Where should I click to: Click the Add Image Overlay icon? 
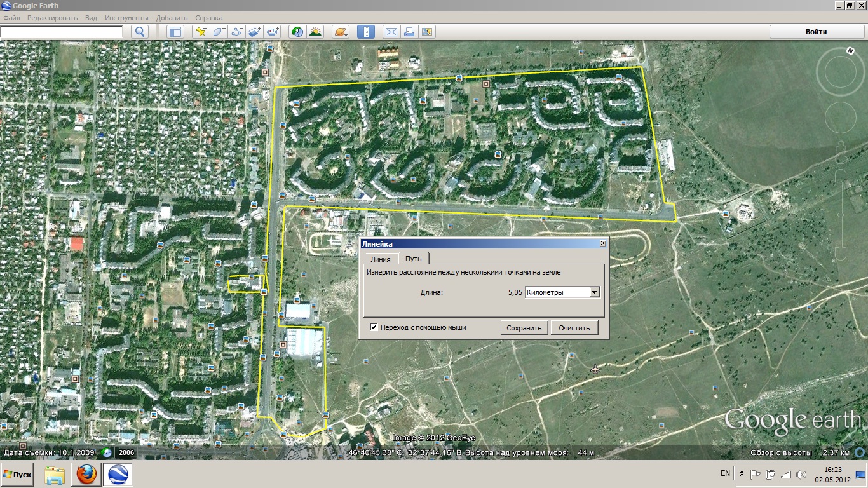[x=255, y=32]
